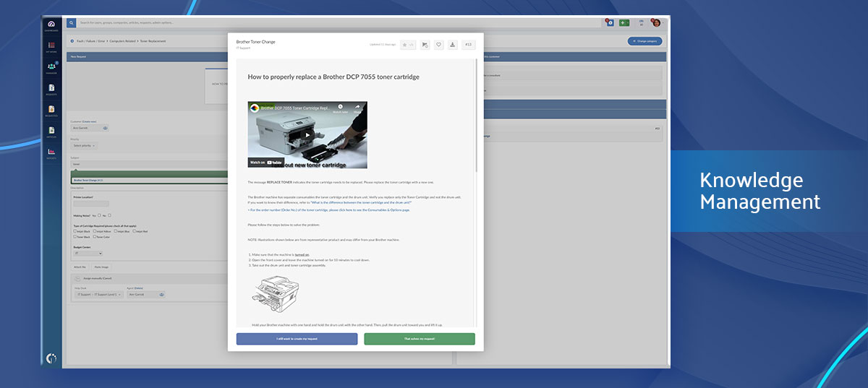Open Budget Center dropdown
Viewport: 868px width, 388px height.
(88, 254)
